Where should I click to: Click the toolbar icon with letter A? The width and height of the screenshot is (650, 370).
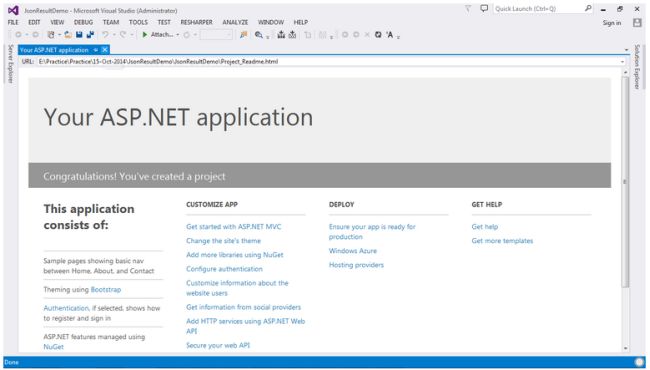point(390,35)
